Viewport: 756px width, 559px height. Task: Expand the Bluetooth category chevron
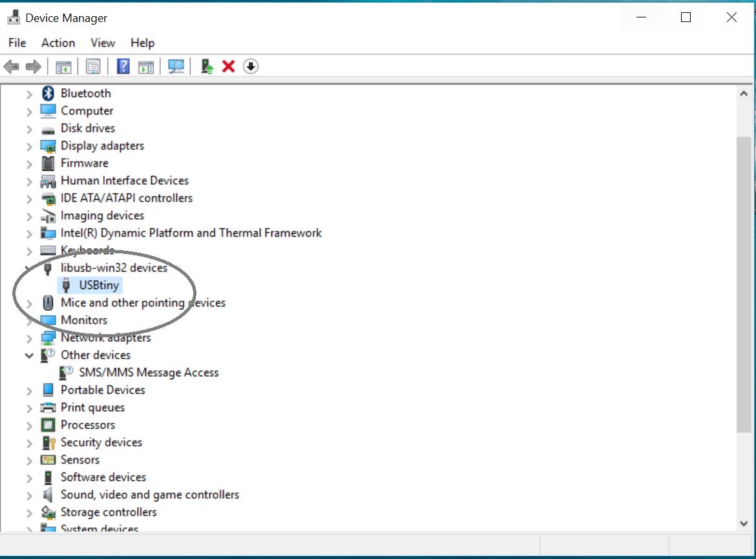(29, 94)
